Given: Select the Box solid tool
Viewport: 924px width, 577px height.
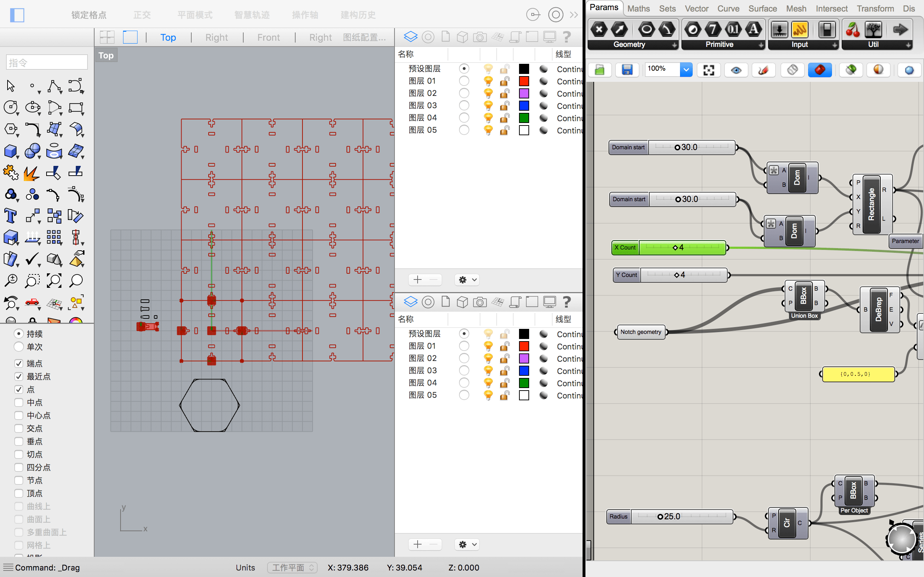Looking at the screenshot, I should coord(10,151).
